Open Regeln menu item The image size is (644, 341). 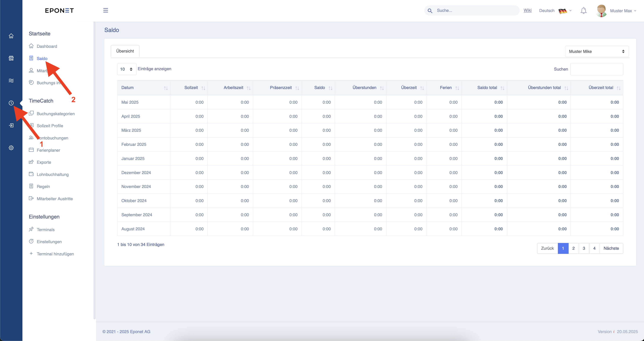[x=43, y=186]
